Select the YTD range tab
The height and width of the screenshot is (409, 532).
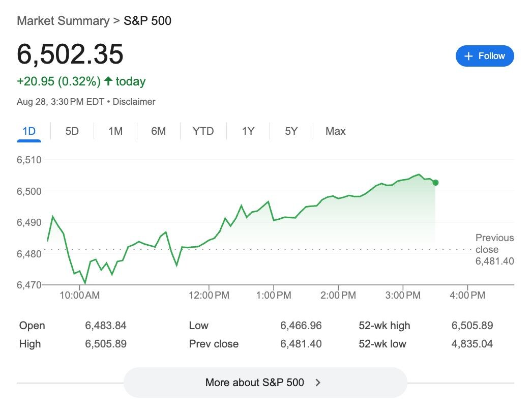pos(203,131)
